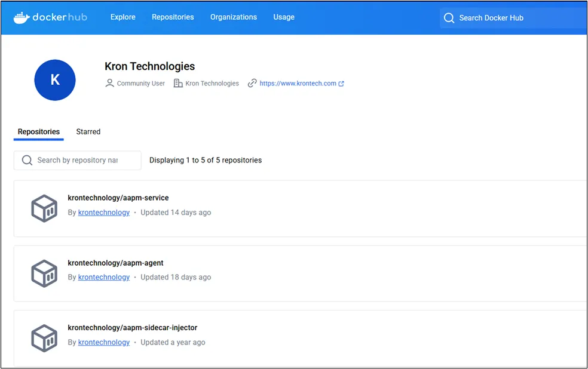Focus the Search Docker Hub field
Screen dimensions: 588x369
514,18
